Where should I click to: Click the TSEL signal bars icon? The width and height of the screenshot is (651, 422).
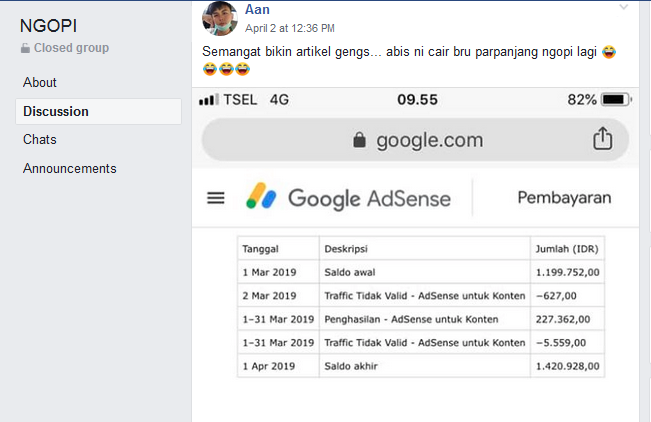tap(209, 100)
